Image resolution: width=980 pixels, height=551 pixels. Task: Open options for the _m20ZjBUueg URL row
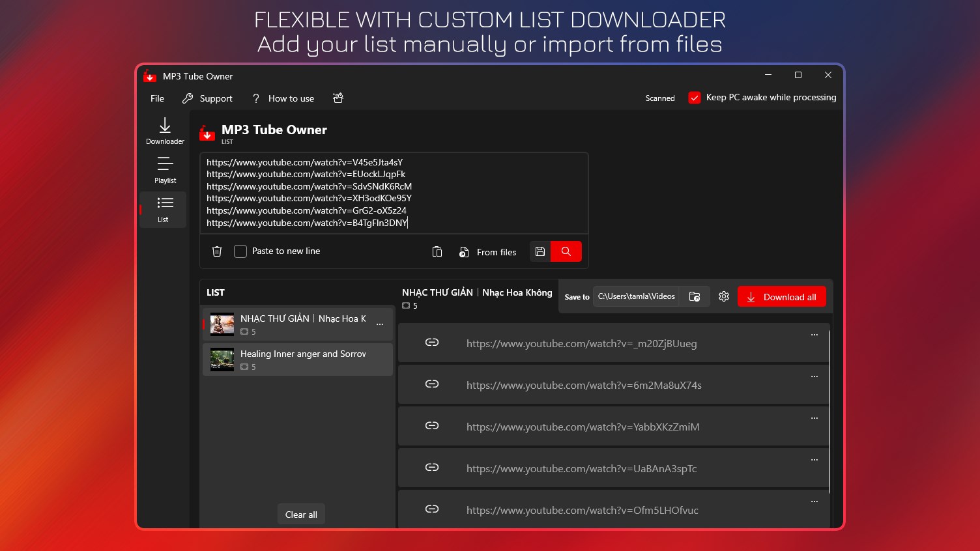[x=814, y=335]
